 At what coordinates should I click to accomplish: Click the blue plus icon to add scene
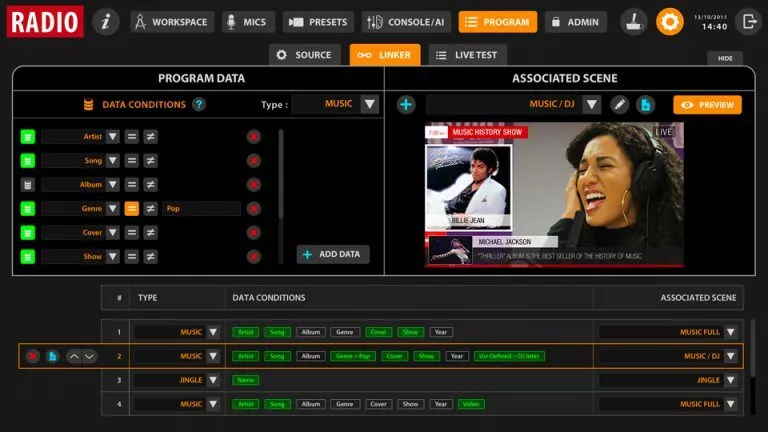click(406, 104)
